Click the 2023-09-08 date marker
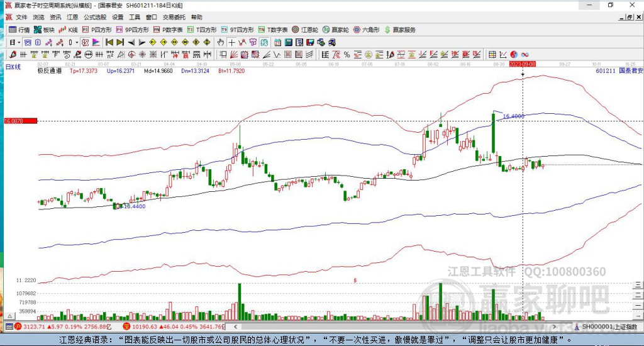 523,64
